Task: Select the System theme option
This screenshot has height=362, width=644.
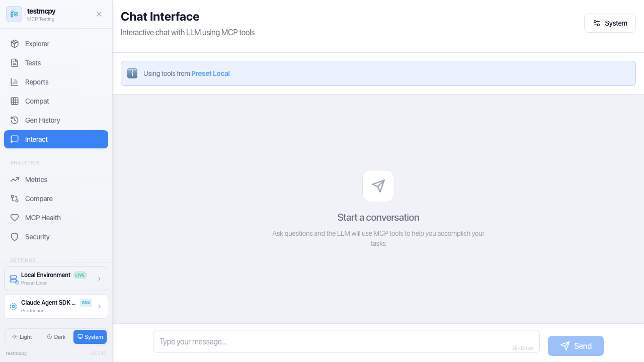Action: coord(90,337)
